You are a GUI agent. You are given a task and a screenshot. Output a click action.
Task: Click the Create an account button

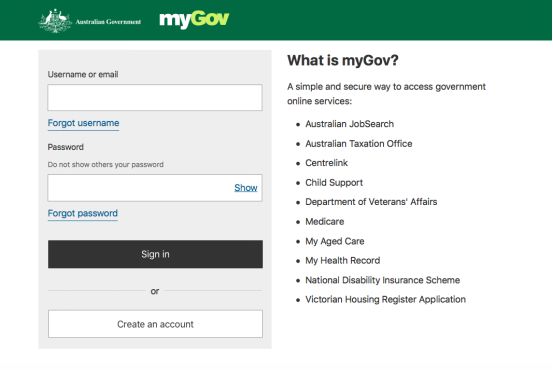tap(155, 324)
